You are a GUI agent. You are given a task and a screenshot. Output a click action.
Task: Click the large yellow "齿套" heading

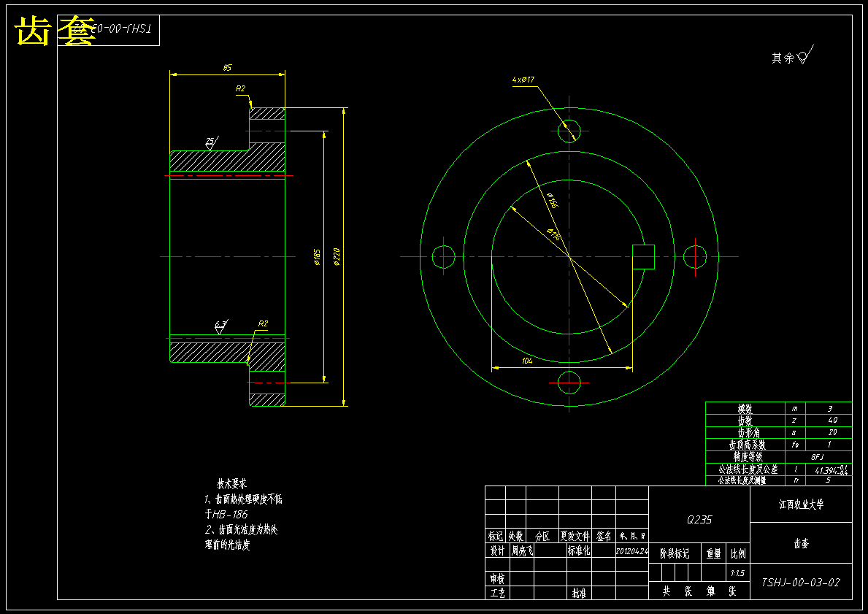(53, 31)
